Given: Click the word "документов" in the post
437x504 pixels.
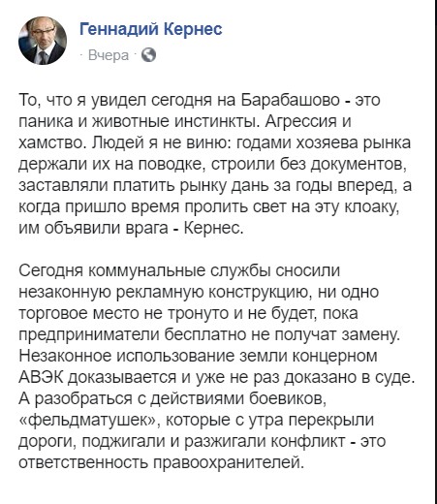Looking at the screenshot, I should pyautogui.click(x=356, y=165).
